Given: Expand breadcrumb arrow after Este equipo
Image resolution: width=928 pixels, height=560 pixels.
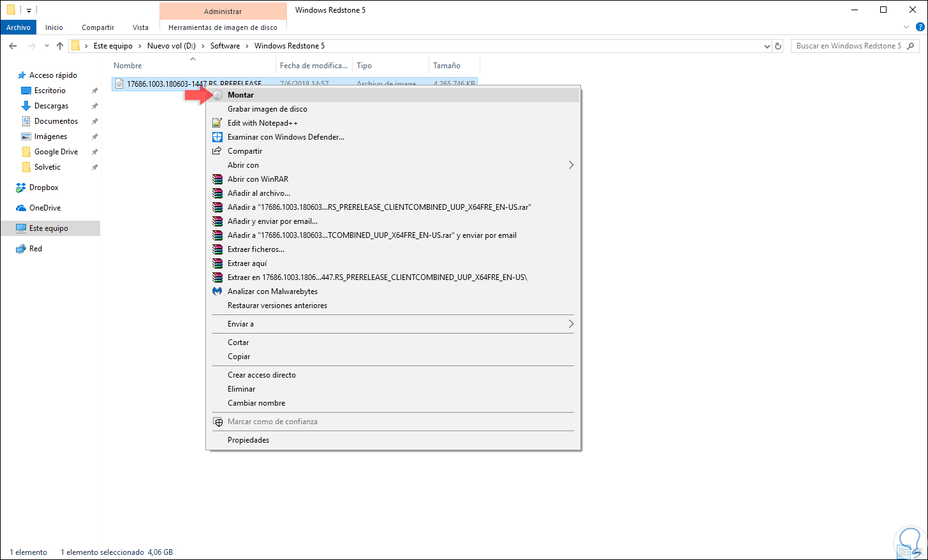Looking at the screenshot, I should click(140, 46).
